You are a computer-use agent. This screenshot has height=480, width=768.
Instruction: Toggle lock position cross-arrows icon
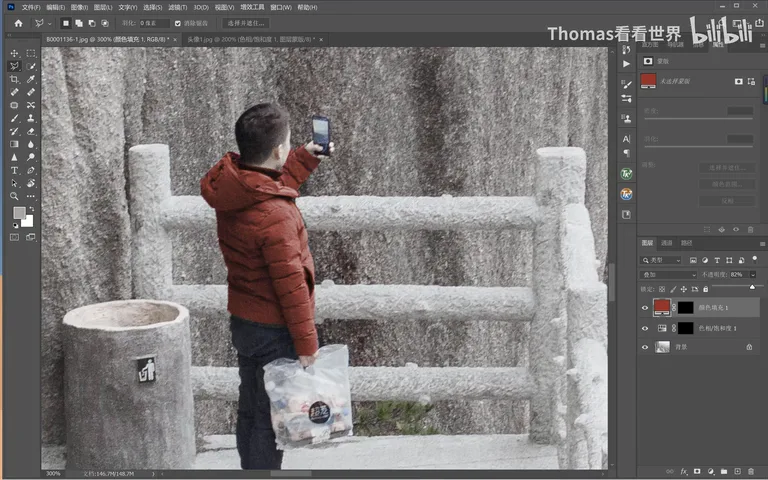tap(683, 289)
